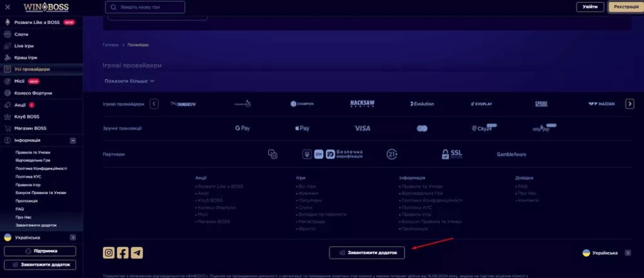Viewport: 644px width, 278px height.
Task: Select the Spribe provider logo
Action: [x=542, y=104]
